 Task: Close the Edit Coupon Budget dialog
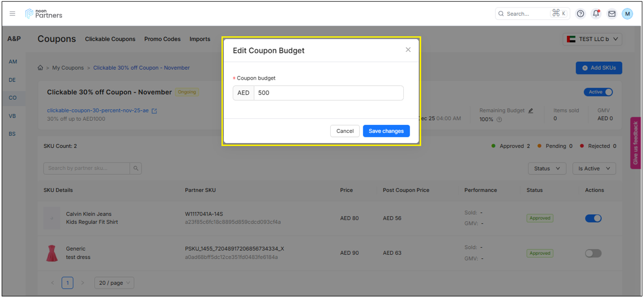click(408, 50)
